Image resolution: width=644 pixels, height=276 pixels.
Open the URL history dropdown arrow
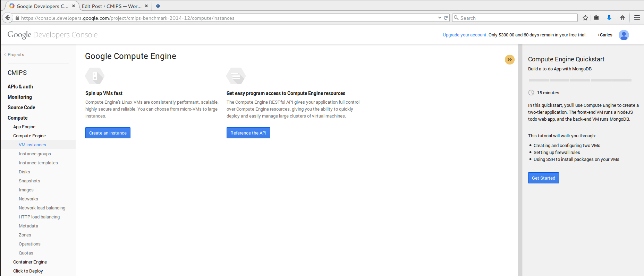click(440, 18)
